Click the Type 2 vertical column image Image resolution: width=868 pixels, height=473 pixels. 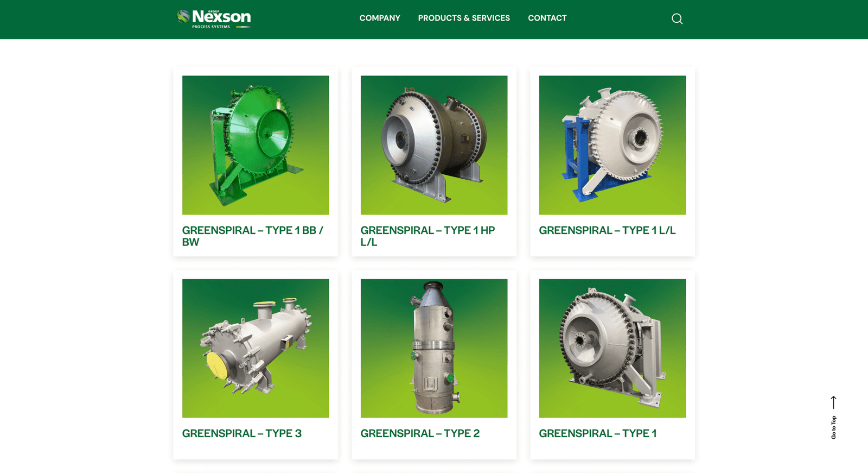pyautogui.click(x=434, y=348)
